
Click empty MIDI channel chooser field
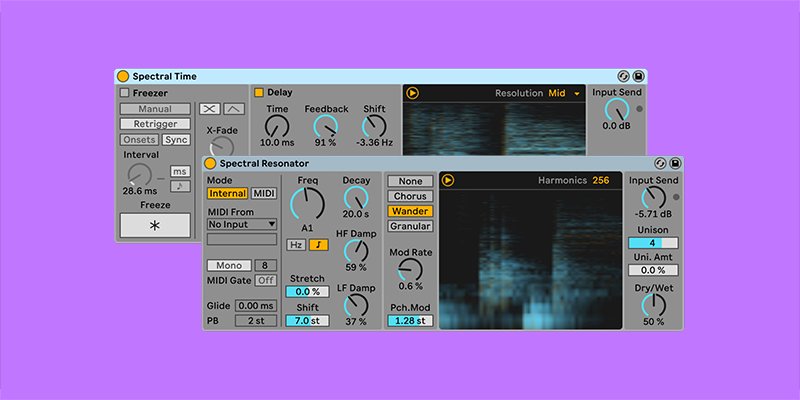pos(242,239)
